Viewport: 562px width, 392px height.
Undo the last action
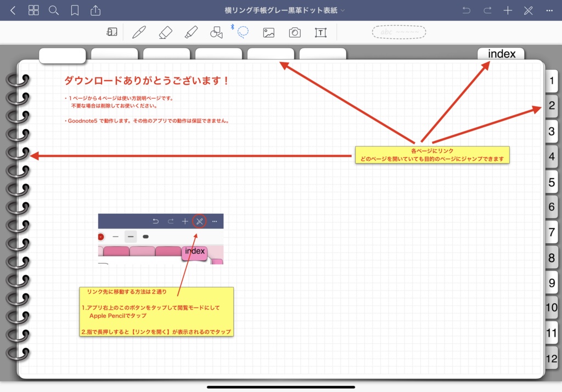tap(467, 10)
